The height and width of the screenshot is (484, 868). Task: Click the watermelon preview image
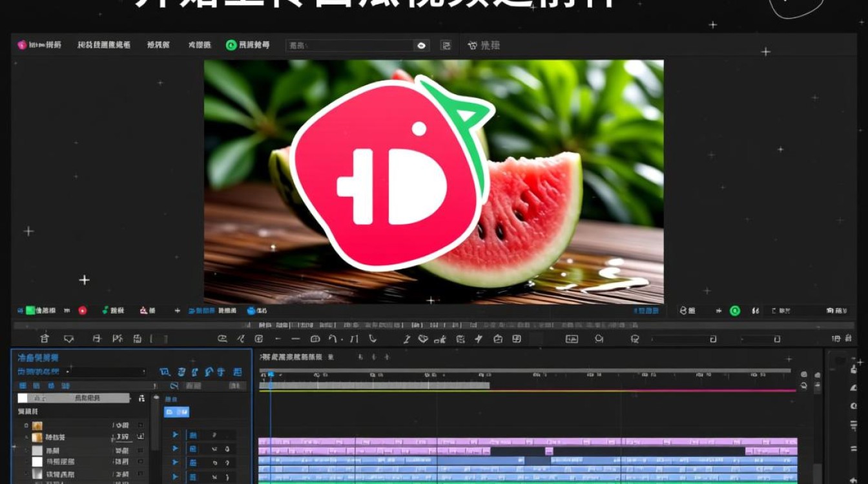pyautogui.click(x=433, y=181)
